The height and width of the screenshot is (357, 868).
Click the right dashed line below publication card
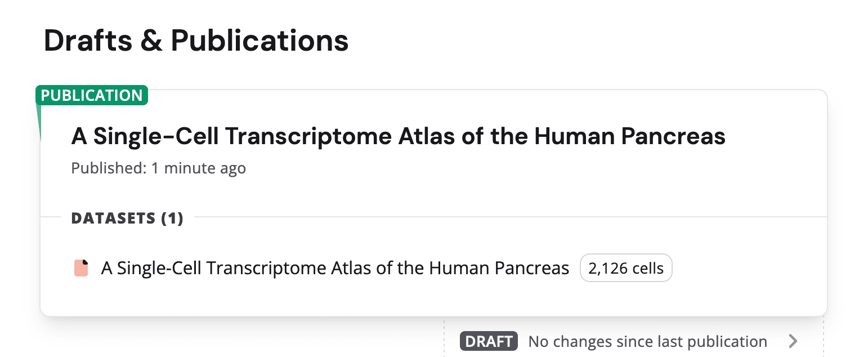coord(824,338)
